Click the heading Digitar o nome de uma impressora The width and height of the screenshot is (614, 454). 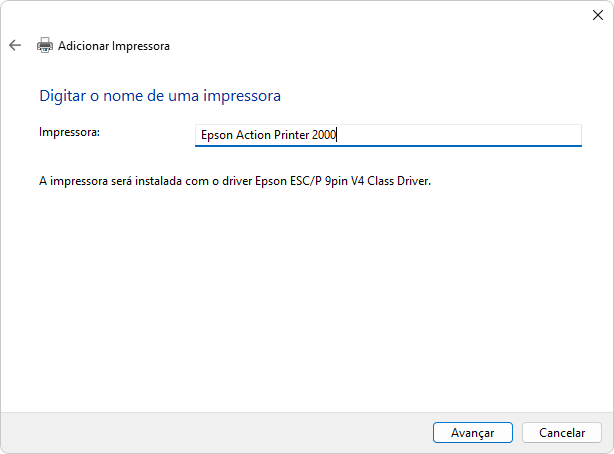click(160, 96)
